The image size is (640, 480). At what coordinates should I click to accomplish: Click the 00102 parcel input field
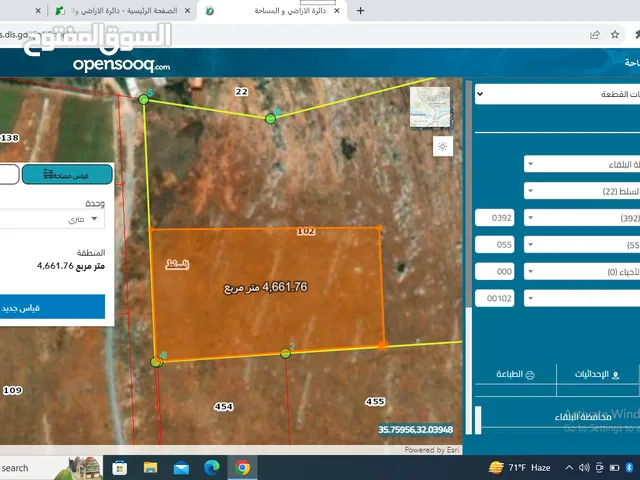click(x=495, y=298)
